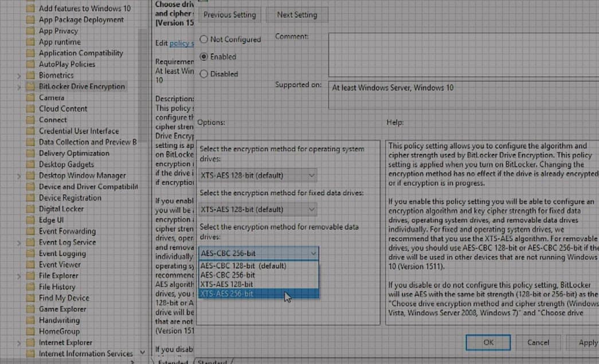599x364 pixels.
Task: Select HomeGroup in the tree
Action: [x=59, y=331]
